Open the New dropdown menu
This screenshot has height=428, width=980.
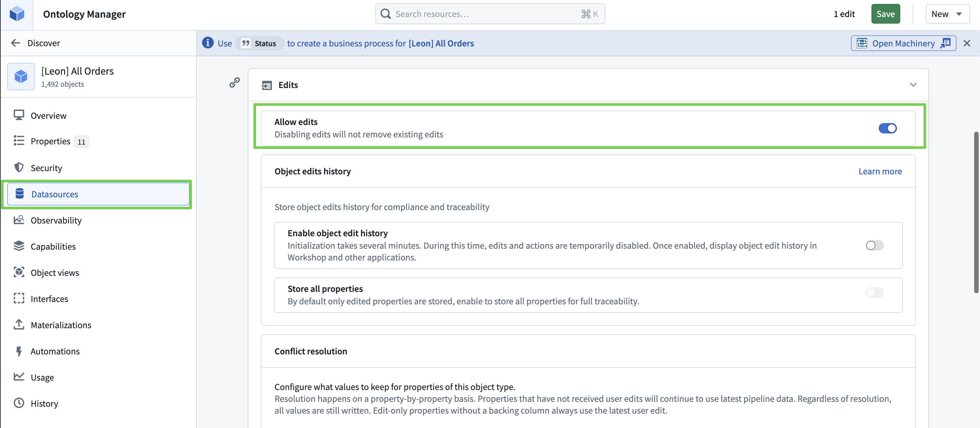pyautogui.click(x=947, y=14)
